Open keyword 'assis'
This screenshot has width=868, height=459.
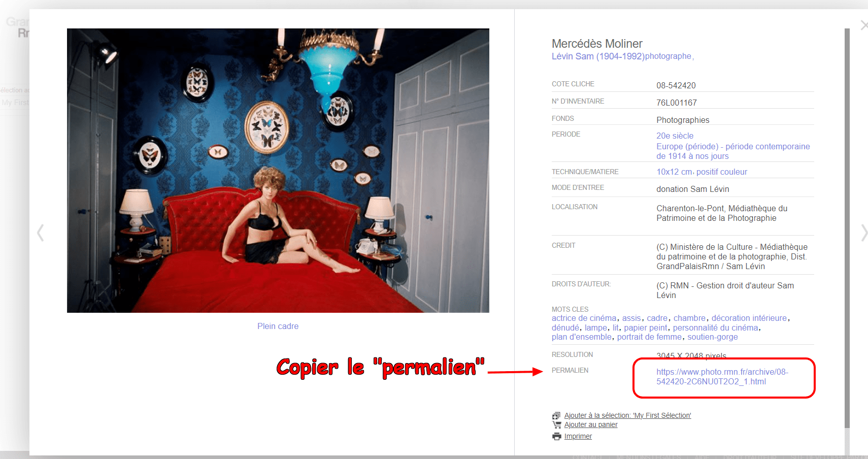point(631,318)
